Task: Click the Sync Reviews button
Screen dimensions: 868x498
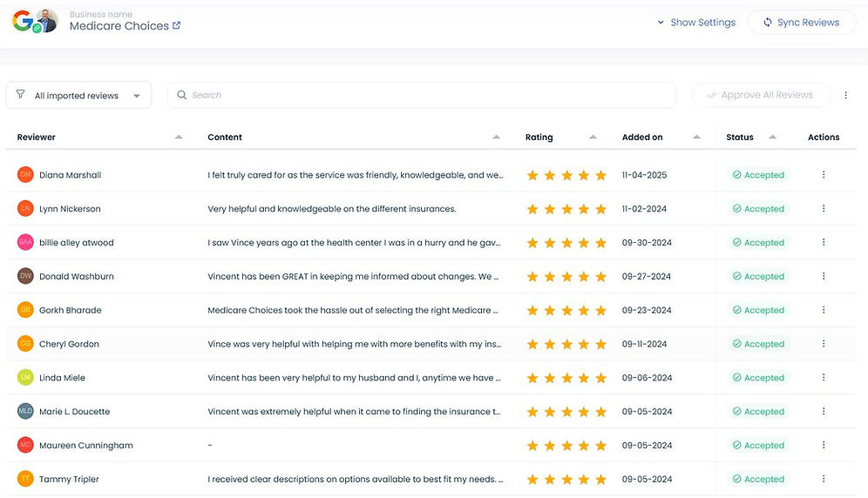Action: tap(802, 23)
